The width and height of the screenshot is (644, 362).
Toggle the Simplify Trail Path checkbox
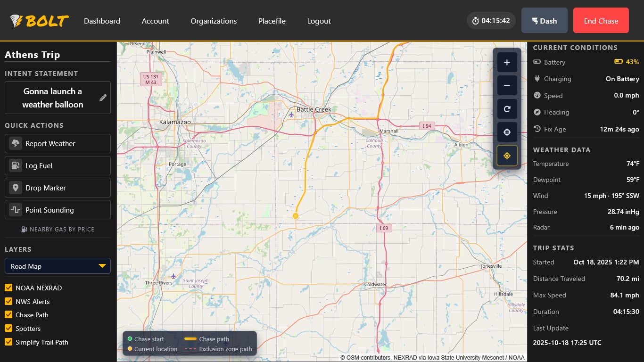8,342
